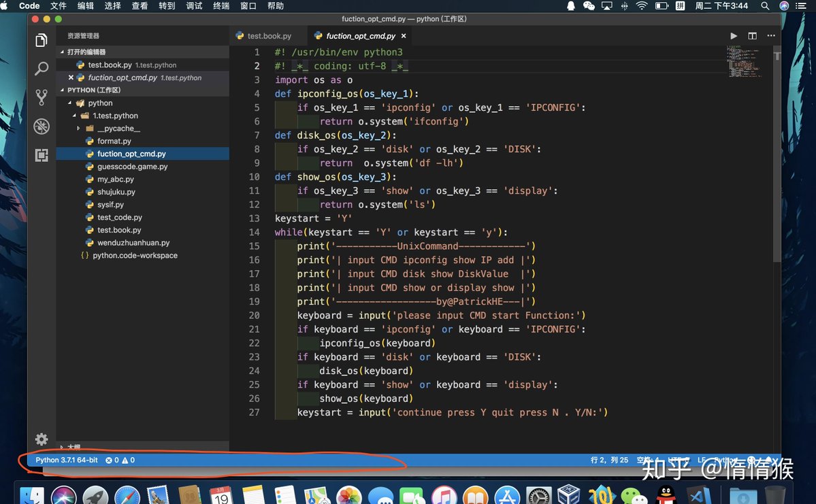Select the Python 3.7.1 64-bit interpreter

(x=67, y=460)
